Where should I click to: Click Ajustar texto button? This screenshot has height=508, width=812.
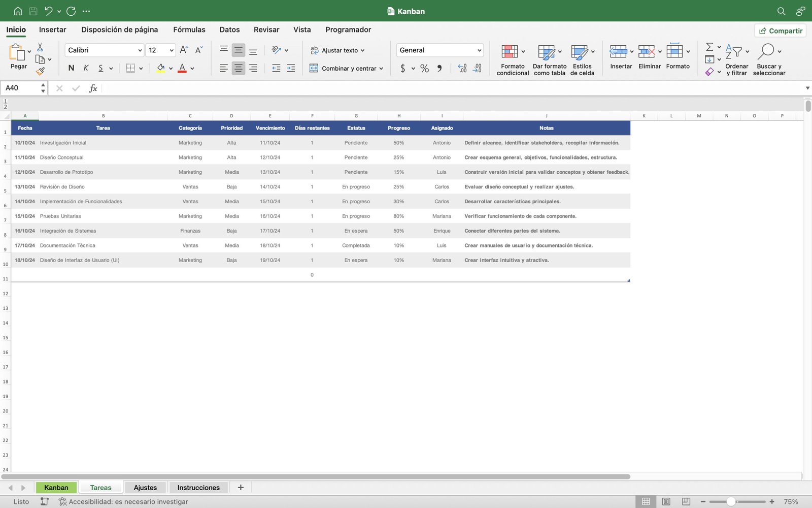click(x=337, y=50)
